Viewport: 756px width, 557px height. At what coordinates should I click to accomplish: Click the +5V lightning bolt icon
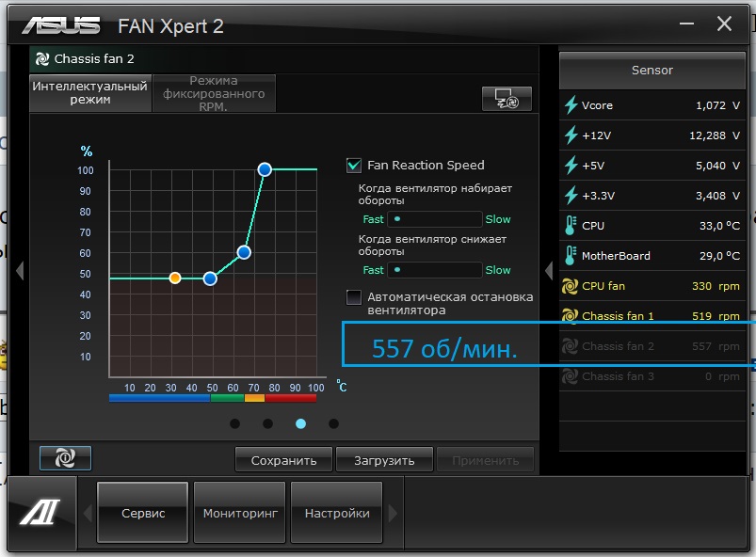571,166
